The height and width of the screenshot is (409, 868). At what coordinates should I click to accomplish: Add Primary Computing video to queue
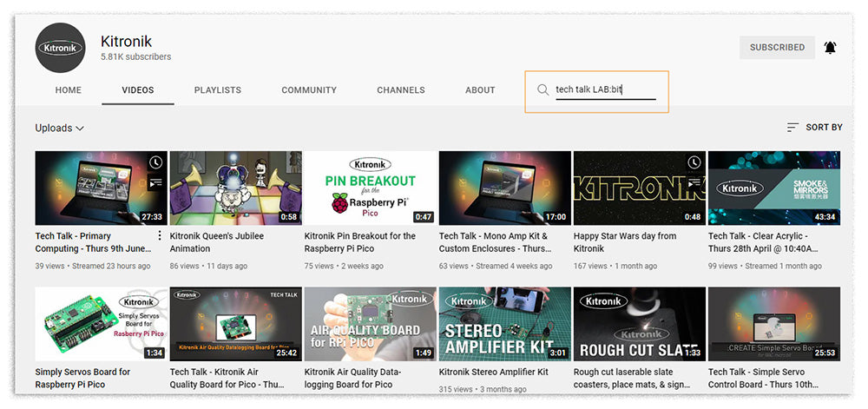(155, 183)
